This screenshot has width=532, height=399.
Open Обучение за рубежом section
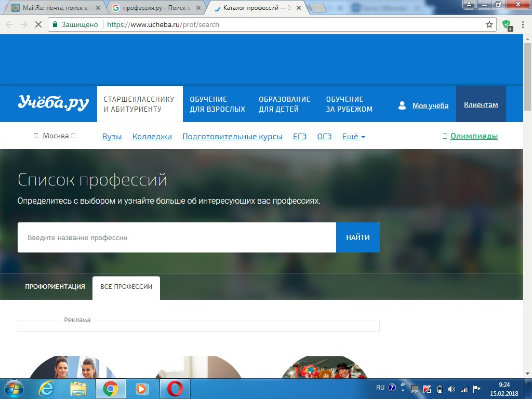[349, 104]
